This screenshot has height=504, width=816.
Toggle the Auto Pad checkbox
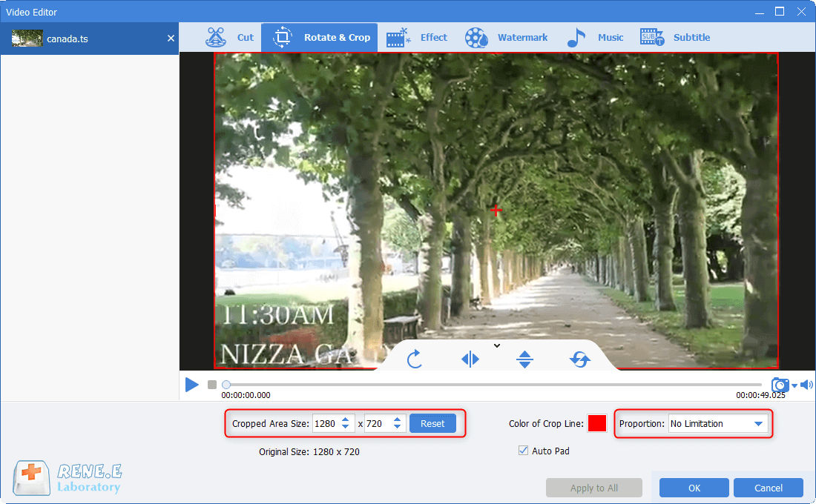pyautogui.click(x=524, y=451)
